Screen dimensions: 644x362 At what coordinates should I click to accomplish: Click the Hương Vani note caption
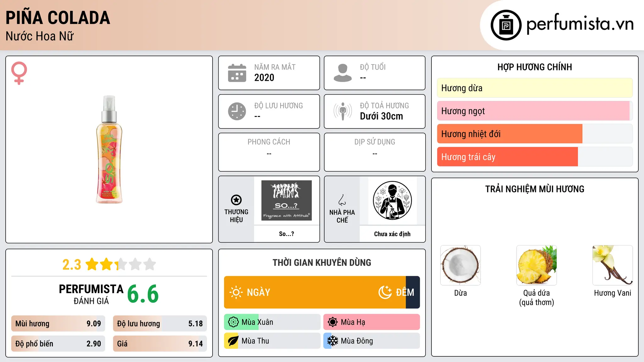click(613, 293)
